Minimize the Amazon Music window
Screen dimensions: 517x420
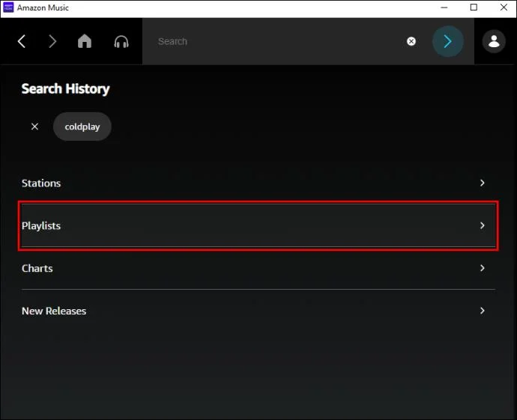coord(444,7)
